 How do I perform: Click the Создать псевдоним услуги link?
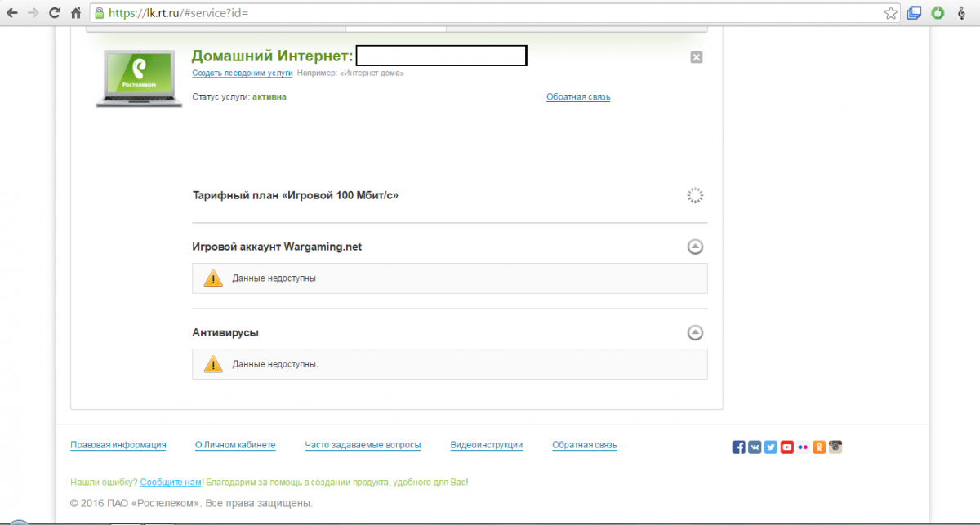click(243, 73)
